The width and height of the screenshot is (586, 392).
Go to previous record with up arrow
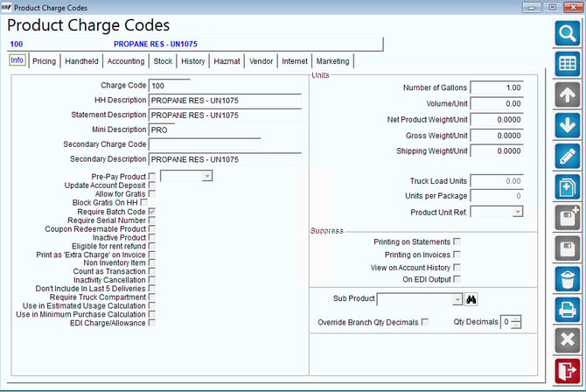(x=568, y=94)
